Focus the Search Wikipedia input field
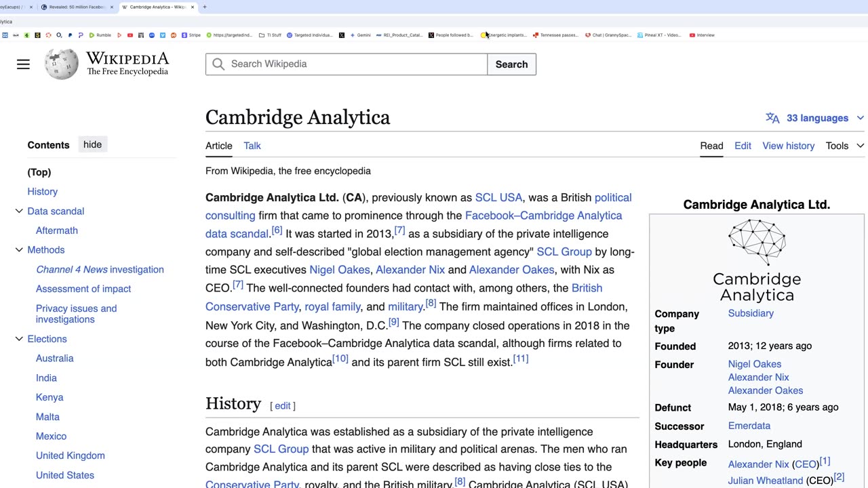The height and width of the screenshot is (488, 868). click(347, 64)
